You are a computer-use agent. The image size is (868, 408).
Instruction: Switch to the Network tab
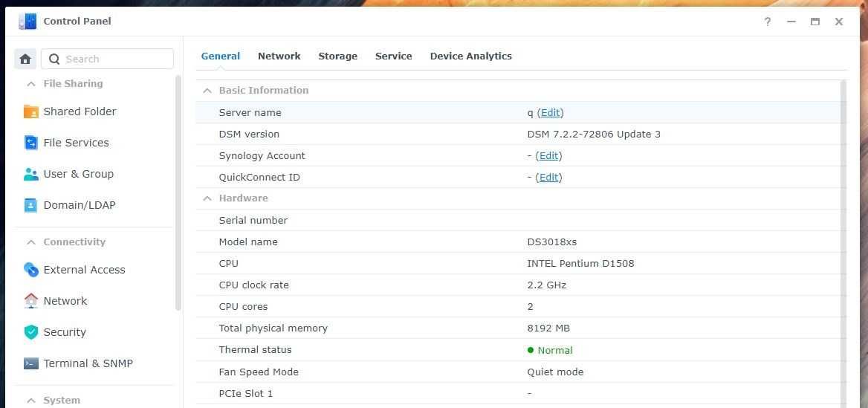pos(279,56)
